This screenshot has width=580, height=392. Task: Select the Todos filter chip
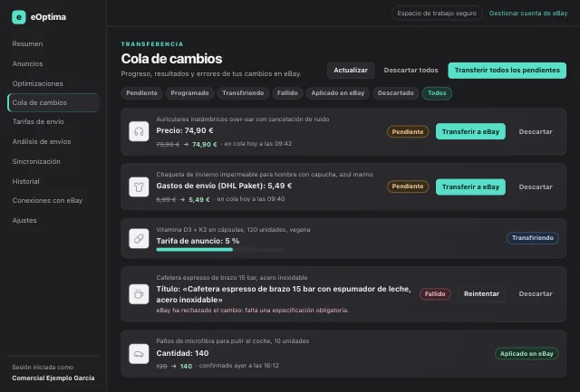coord(437,93)
